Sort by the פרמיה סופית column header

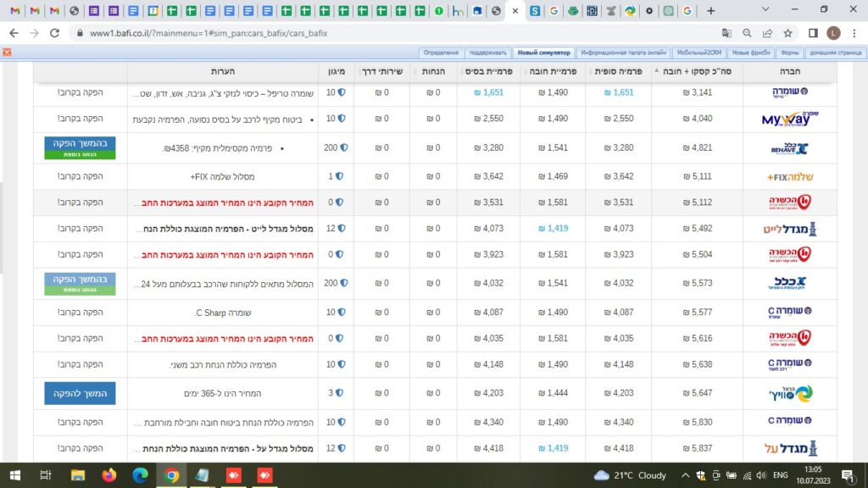coord(618,71)
